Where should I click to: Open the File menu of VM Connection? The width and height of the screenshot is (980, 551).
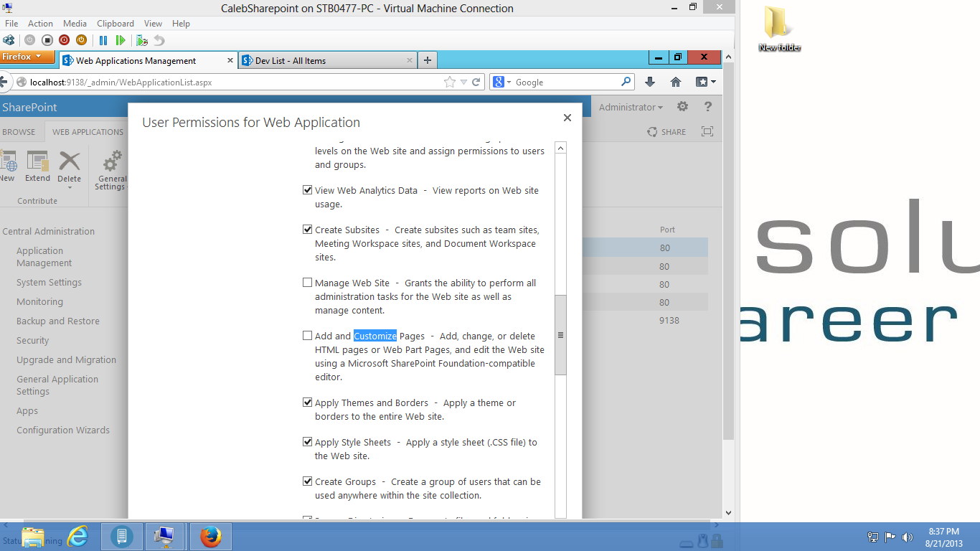tap(11, 24)
